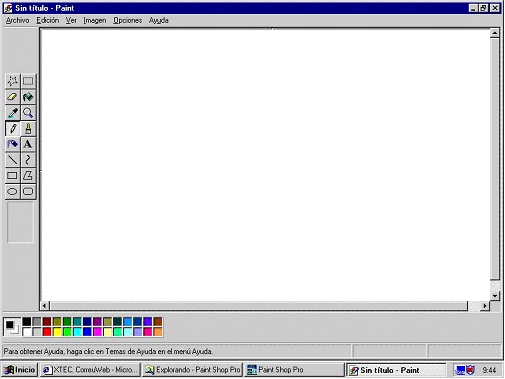The width and height of the screenshot is (505, 379).
Task: Select the Brush tool
Action: click(x=28, y=129)
